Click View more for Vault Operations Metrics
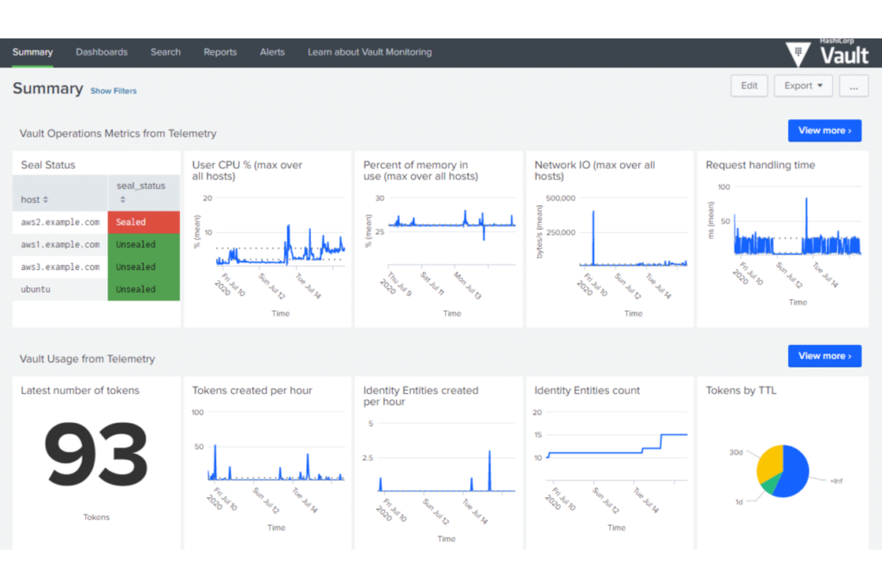This screenshot has height=588, width=882. pyautogui.click(x=824, y=130)
